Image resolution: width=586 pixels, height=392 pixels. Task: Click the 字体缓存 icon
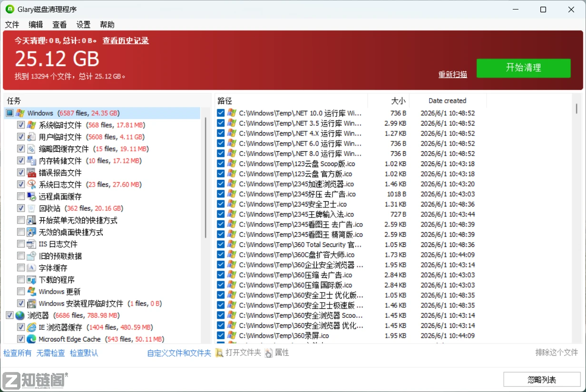point(31,268)
